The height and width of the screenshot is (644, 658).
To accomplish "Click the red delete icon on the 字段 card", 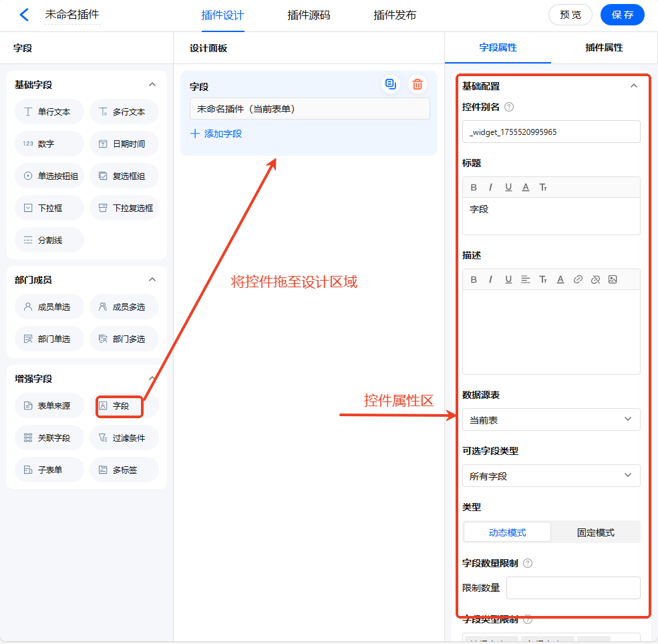I will point(418,84).
